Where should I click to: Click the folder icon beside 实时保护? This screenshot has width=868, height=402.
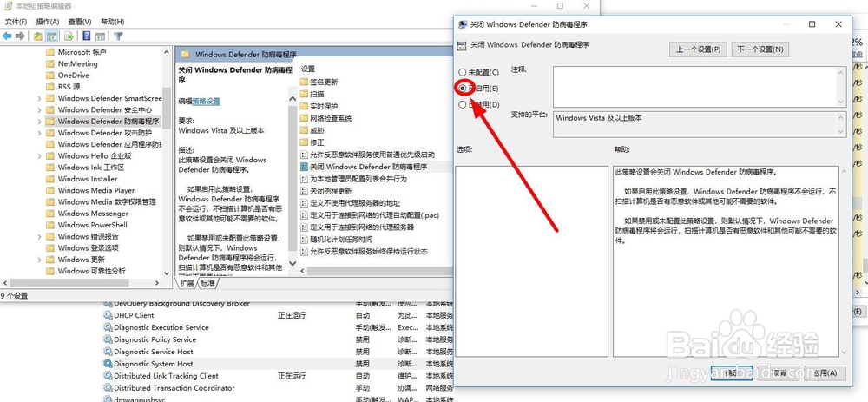(304, 106)
